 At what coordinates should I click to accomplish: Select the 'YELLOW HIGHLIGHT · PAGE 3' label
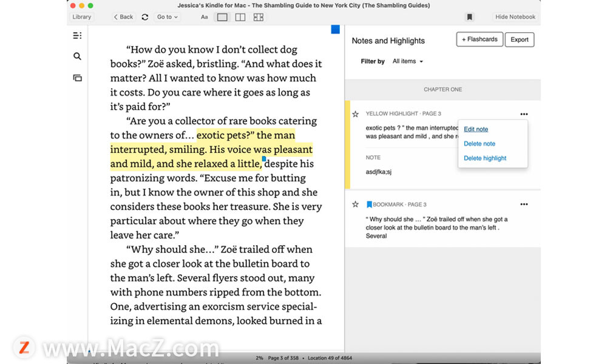click(403, 113)
